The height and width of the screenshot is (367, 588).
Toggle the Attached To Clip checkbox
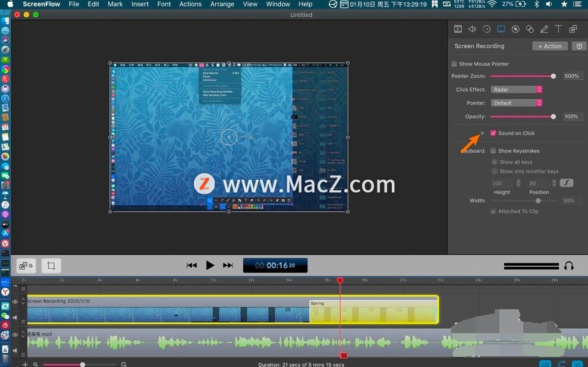(x=493, y=211)
